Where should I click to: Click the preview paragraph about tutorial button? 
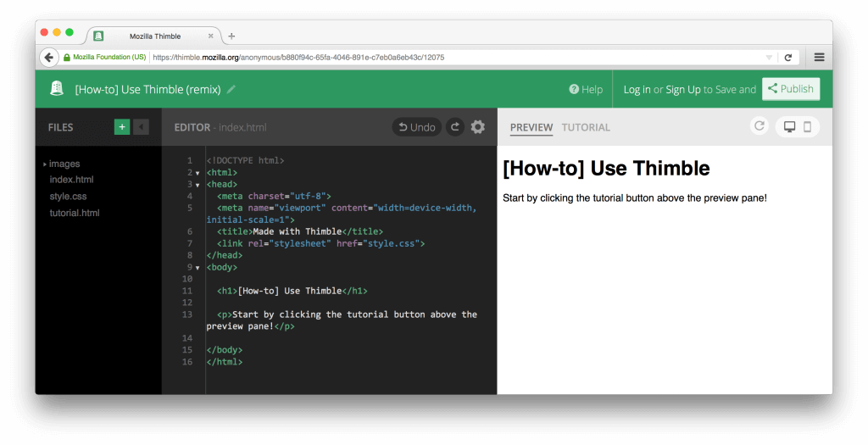(x=634, y=198)
